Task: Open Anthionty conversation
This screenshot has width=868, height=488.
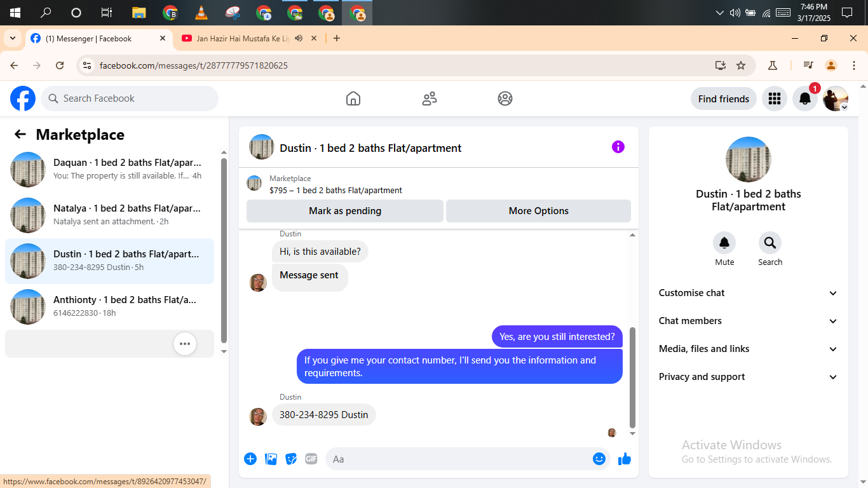Action: coord(109,307)
